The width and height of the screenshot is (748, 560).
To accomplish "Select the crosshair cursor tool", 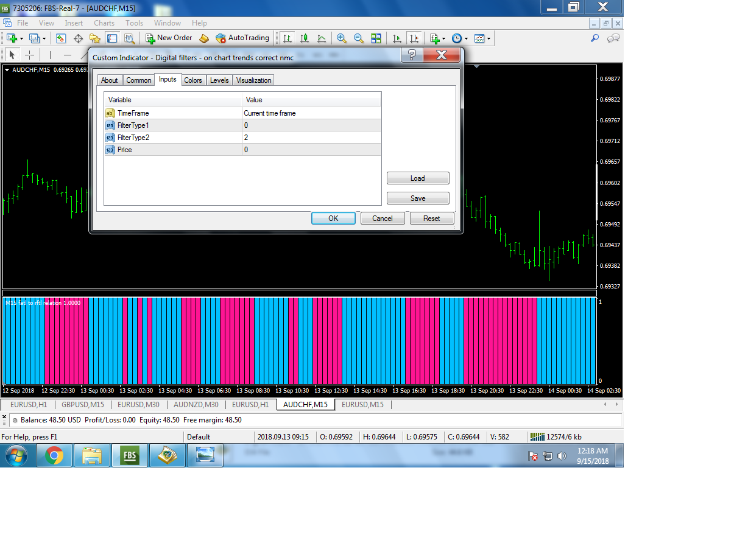I will [29, 55].
